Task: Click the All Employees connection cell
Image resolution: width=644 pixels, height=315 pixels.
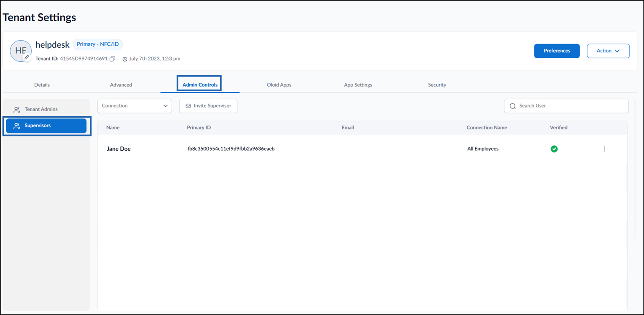Action: tap(483, 149)
